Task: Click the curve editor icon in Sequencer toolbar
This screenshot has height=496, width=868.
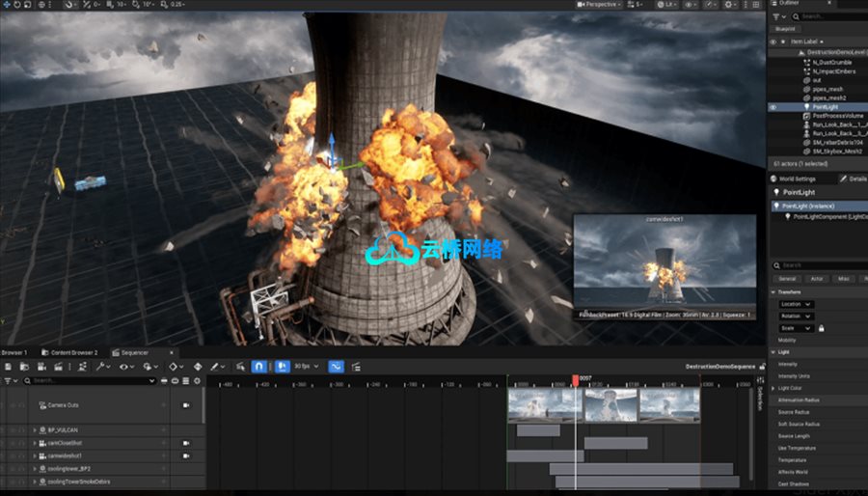Action: click(x=337, y=367)
